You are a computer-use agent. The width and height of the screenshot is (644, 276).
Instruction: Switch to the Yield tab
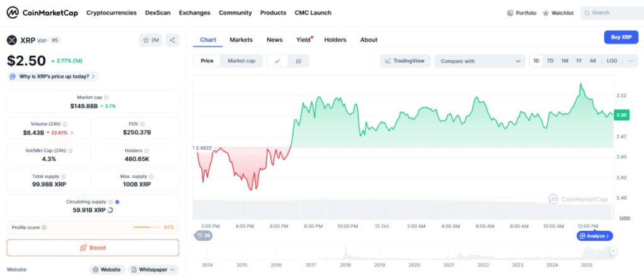(304, 40)
